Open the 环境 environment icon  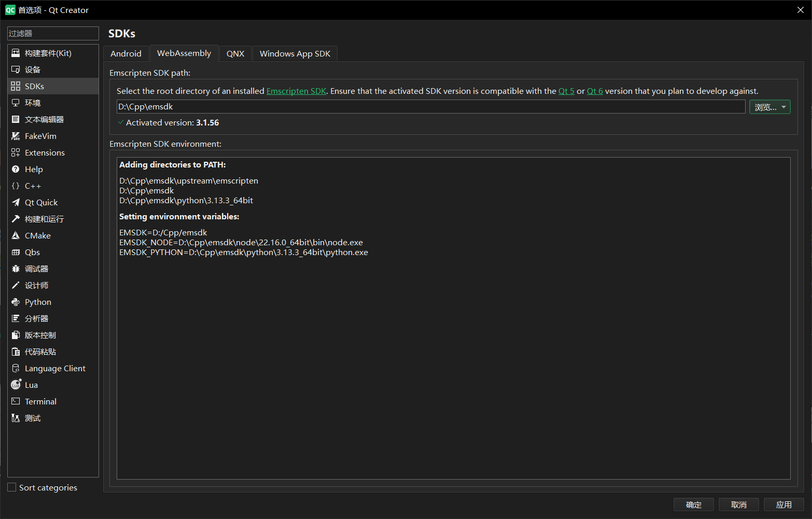click(16, 103)
